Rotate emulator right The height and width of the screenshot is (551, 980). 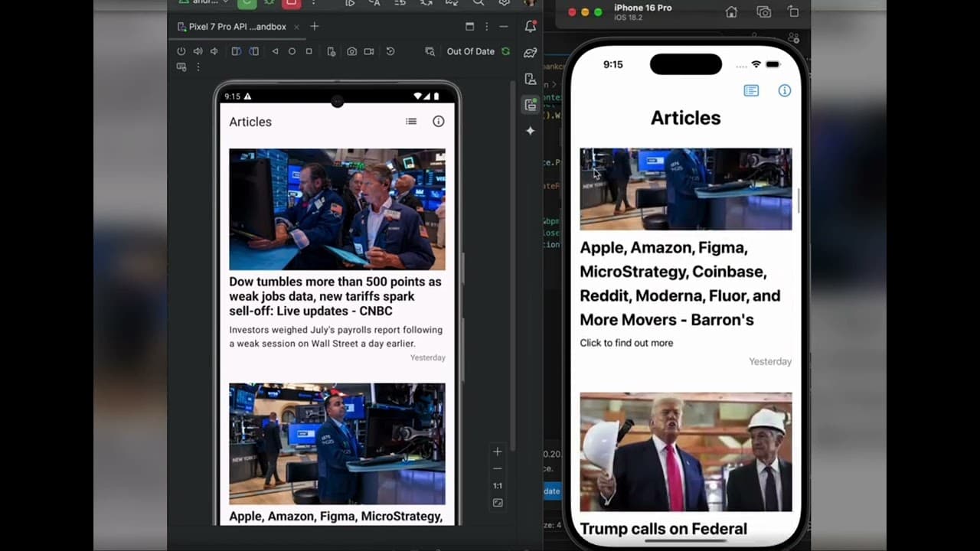tap(254, 51)
